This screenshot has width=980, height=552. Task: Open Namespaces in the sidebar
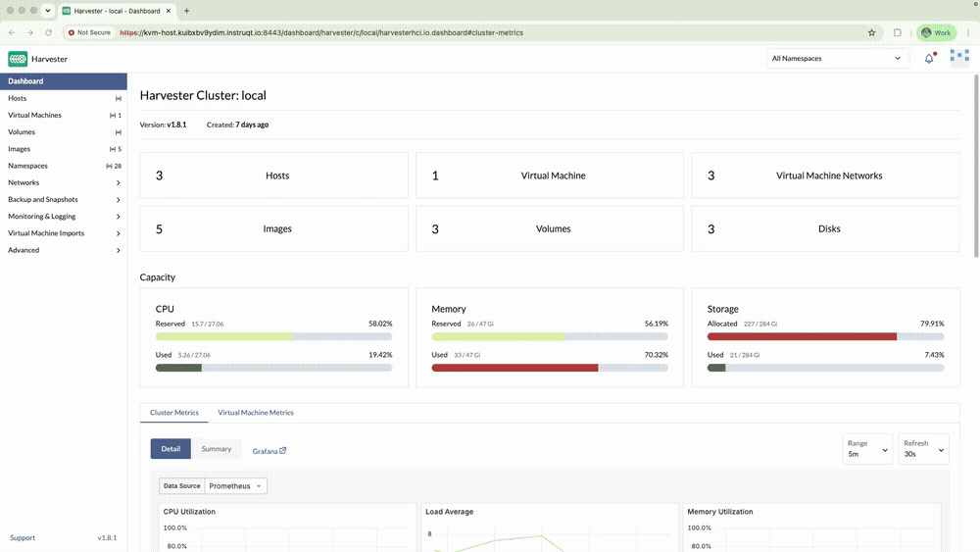64,166
